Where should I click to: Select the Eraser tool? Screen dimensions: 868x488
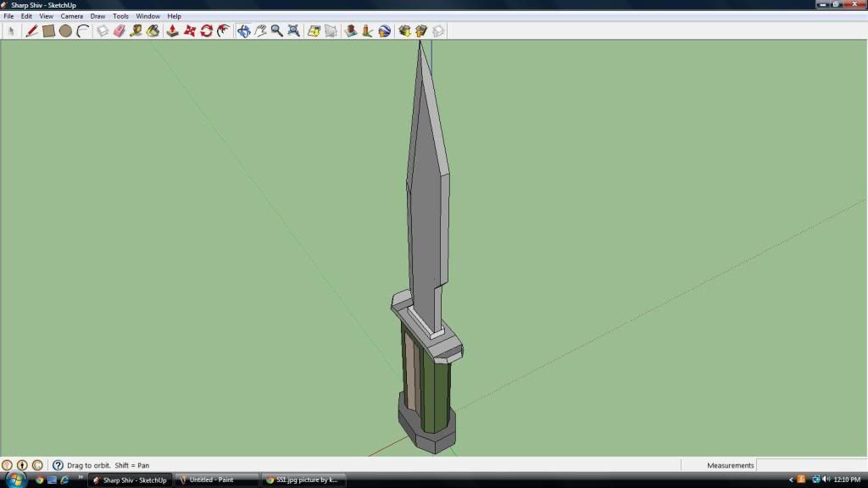tap(119, 30)
